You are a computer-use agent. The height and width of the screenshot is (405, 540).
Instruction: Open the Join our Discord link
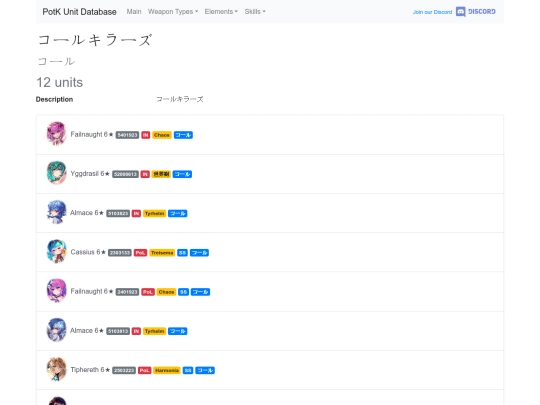(x=432, y=12)
